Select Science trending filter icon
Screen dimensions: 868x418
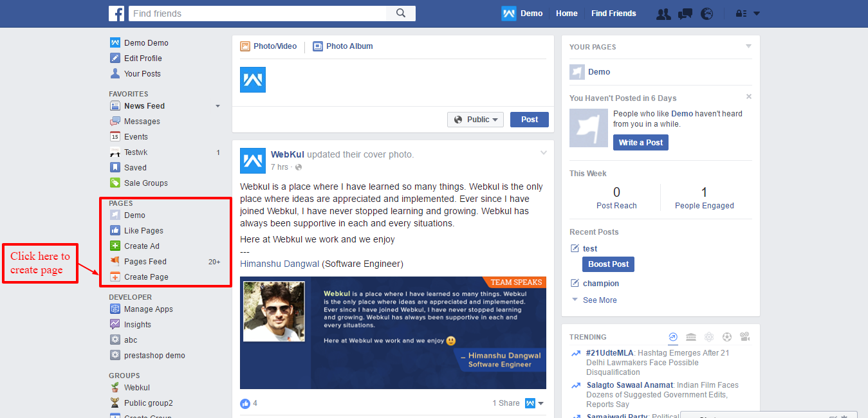coord(709,337)
